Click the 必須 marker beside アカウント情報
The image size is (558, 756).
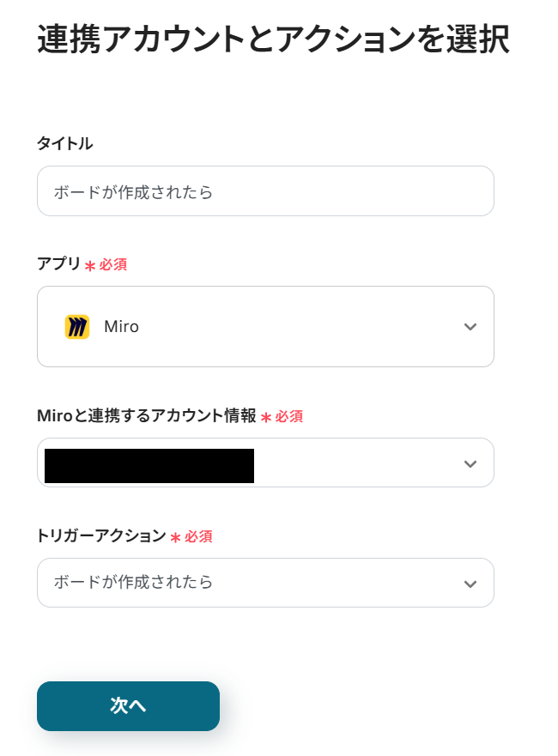[x=289, y=417]
